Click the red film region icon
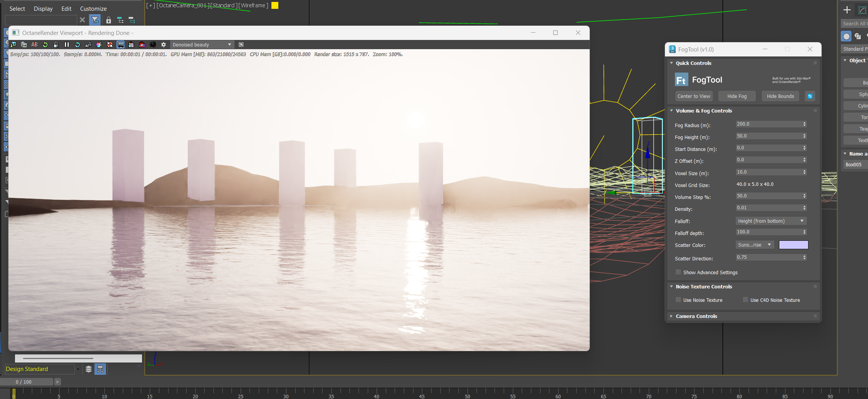Screen dimensions: 868x399 [142, 45]
